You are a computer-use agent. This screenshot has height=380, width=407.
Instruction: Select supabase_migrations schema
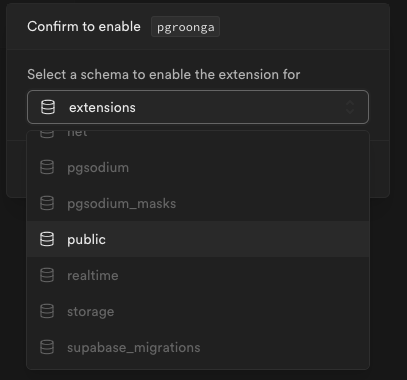point(198,347)
